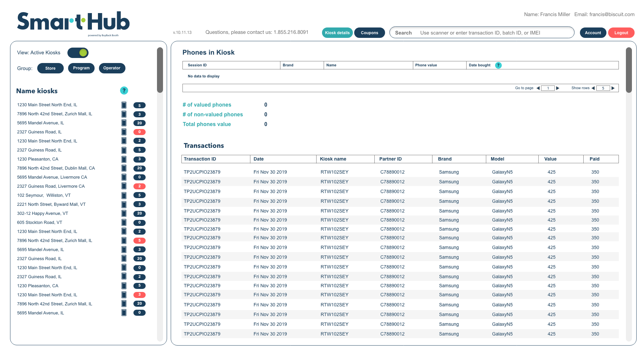This screenshot has height=362, width=644.
Task: Open the Account page
Action: (x=593, y=33)
